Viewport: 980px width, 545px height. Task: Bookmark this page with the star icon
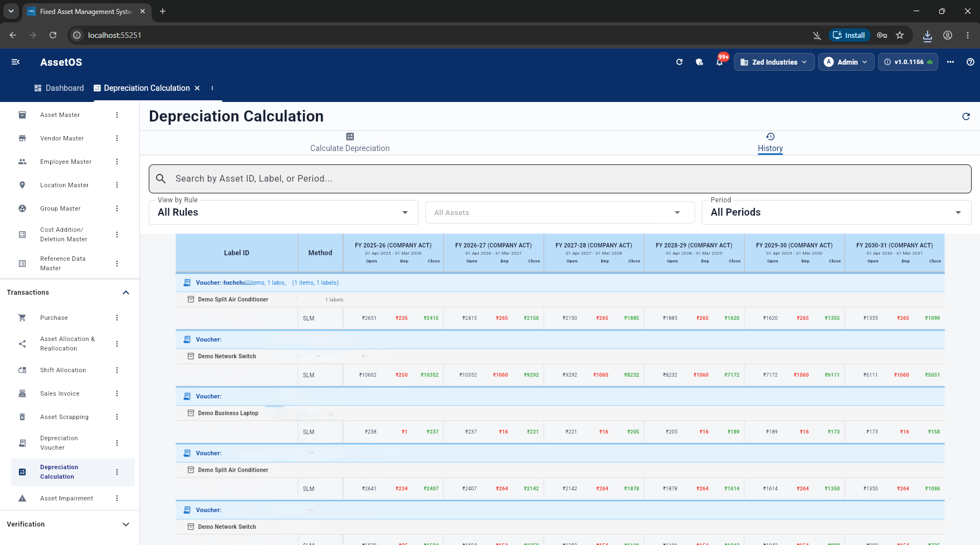pyautogui.click(x=900, y=35)
